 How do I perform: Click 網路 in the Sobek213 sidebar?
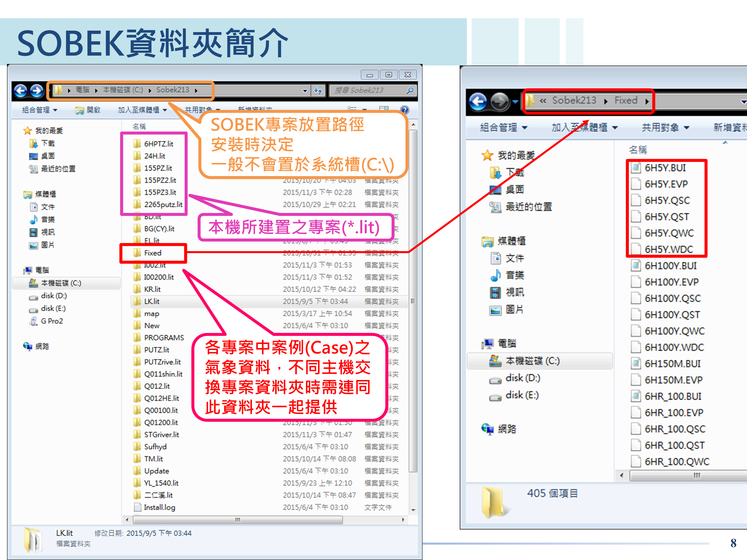[36, 346]
